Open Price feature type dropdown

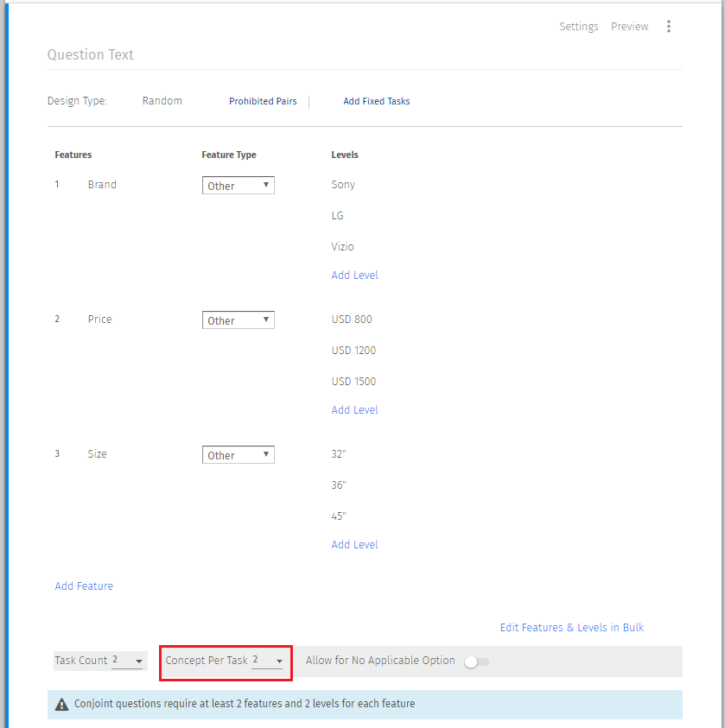(x=238, y=320)
